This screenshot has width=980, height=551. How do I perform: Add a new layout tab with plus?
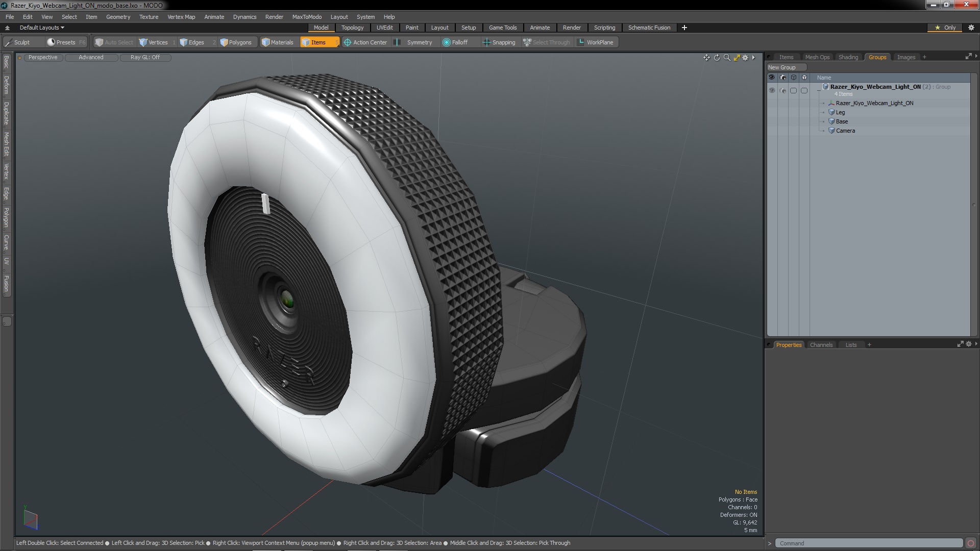[684, 28]
